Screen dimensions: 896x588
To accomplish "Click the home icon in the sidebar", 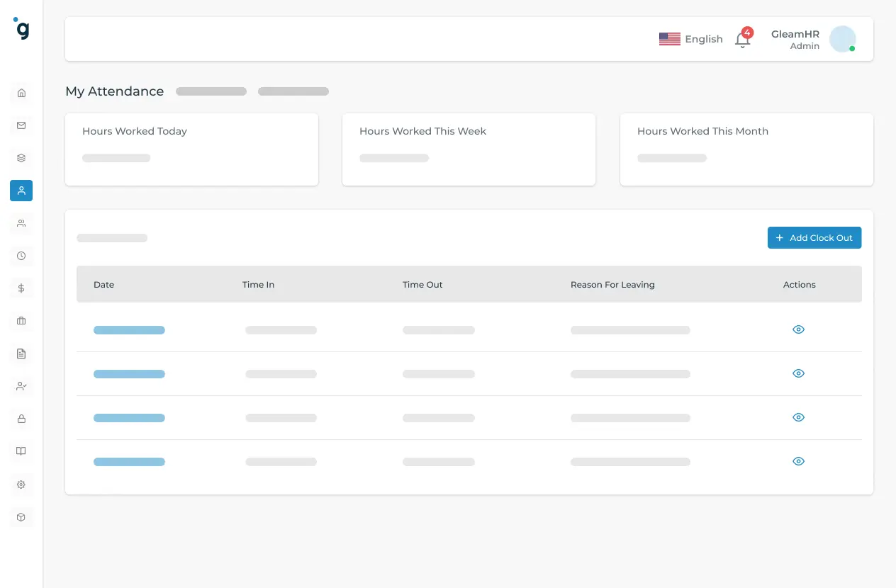I will pyautogui.click(x=21, y=93).
